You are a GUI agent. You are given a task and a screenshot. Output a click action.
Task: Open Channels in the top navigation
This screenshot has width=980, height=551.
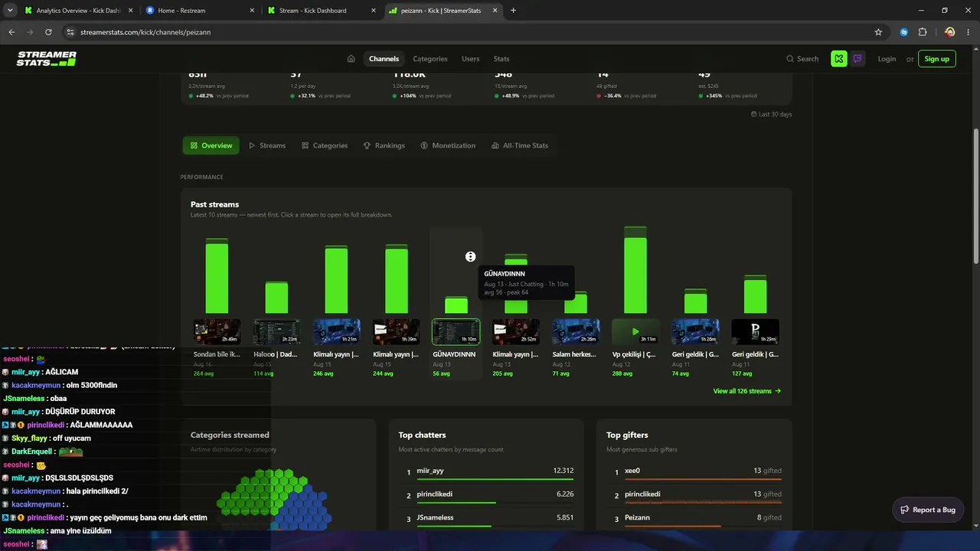pos(384,59)
